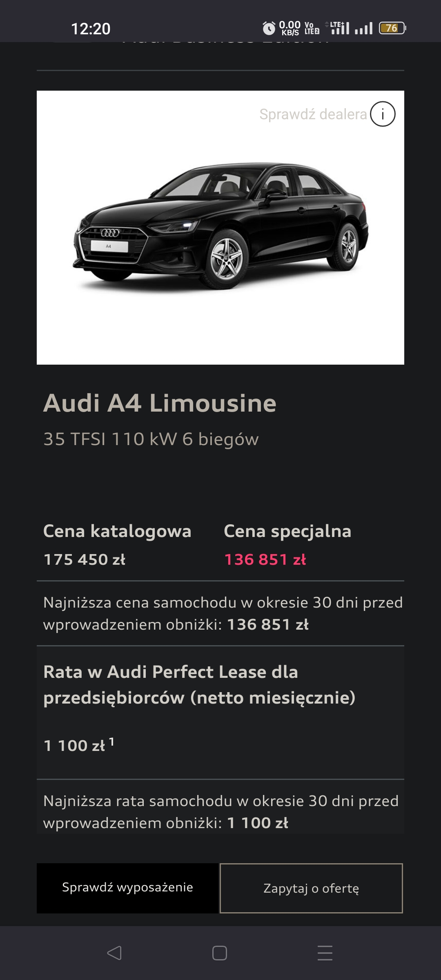The image size is (441, 980).
Task: Tap the dealer info circle icon
Action: click(x=383, y=114)
